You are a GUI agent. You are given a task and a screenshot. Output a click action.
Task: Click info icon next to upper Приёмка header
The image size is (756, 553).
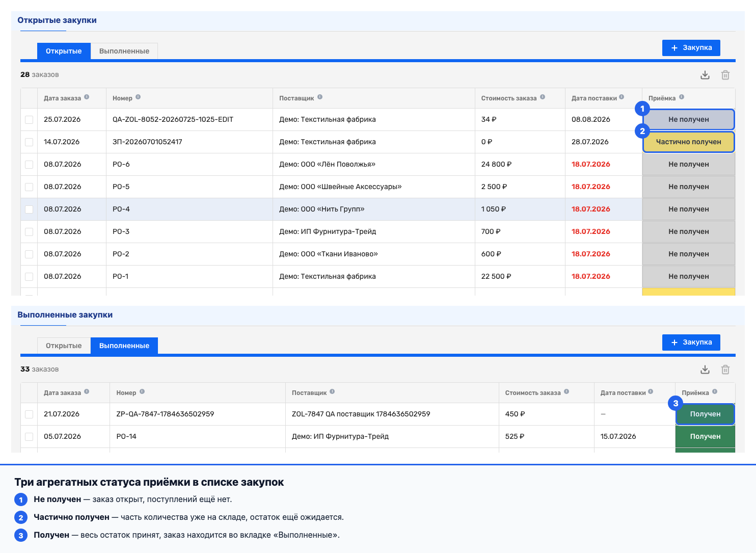(x=682, y=97)
